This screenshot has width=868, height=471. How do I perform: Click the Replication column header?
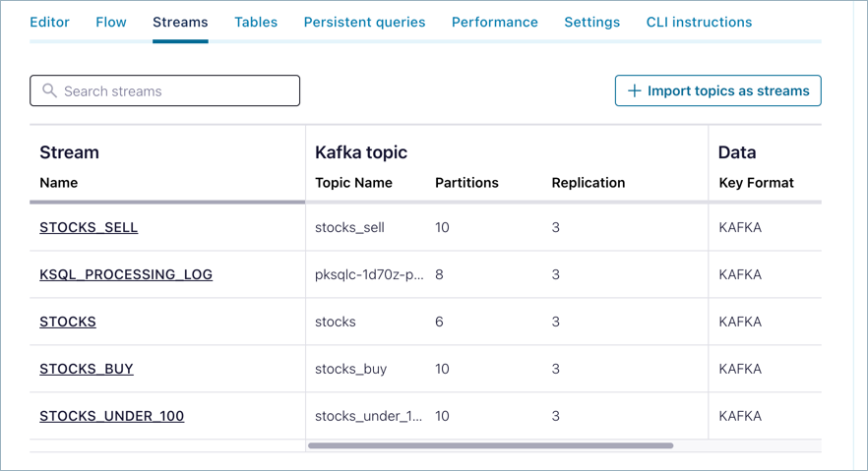[x=588, y=183]
